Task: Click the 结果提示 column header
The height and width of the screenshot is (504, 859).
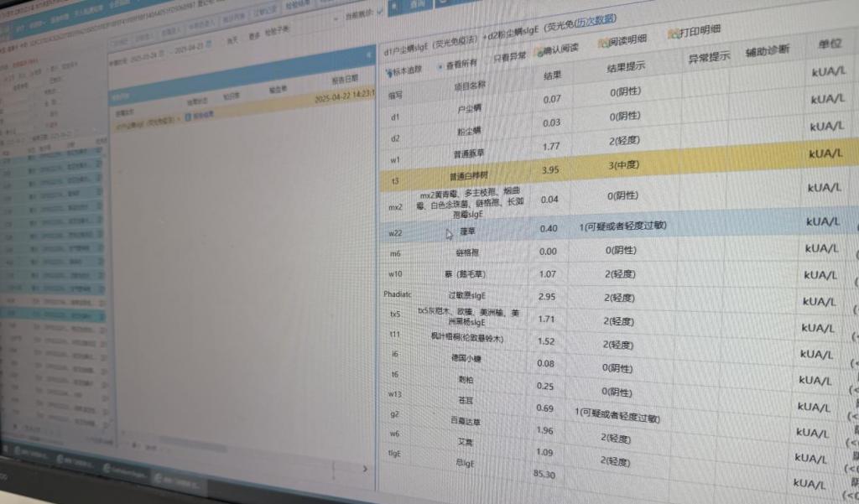Action: (x=626, y=67)
